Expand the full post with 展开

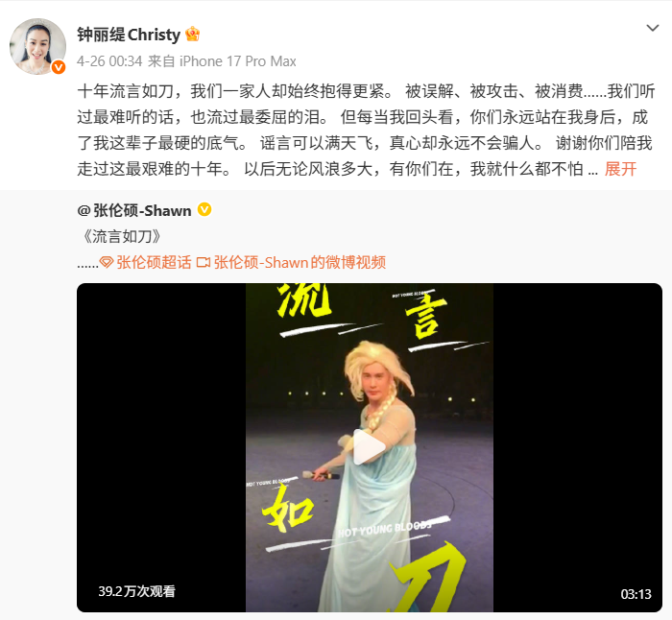click(620, 169)
